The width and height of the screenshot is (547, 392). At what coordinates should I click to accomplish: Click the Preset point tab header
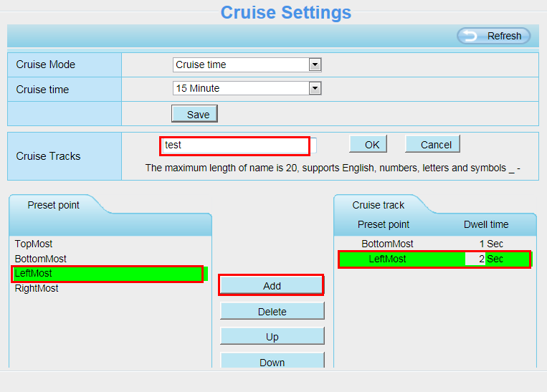pyautogui.click(x=53, y=205)
